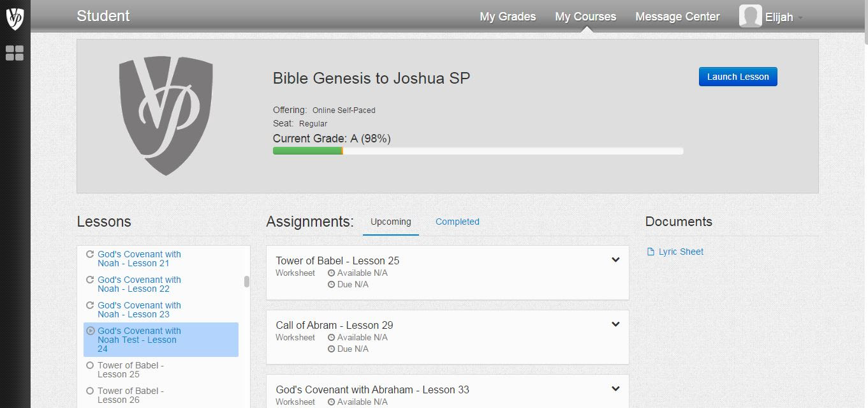
Task: Click the replay icon beside Lesson 23
Action: [x=90, y=305]
